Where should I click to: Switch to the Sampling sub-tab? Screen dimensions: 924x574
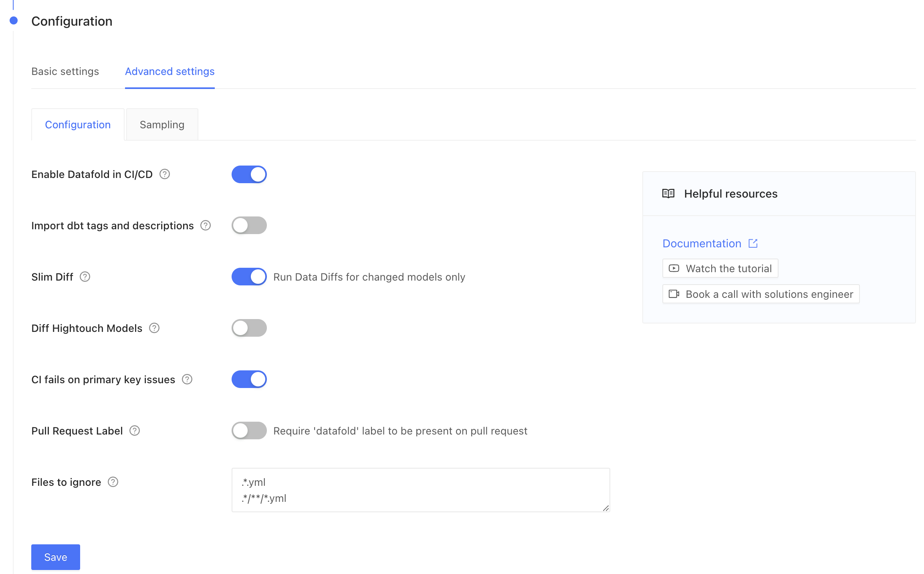click(162, 125)
